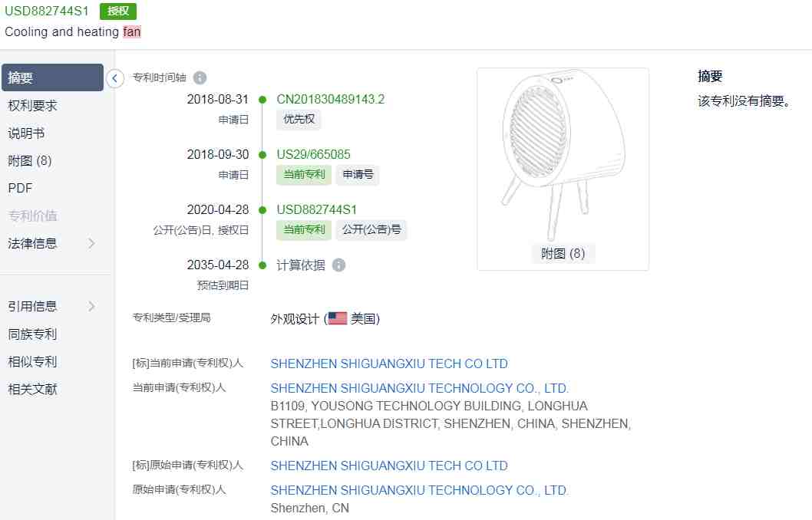Expand the 引用信息 submenu arrow
Image resolution: width=812 pixels, height=520 pixels.
click(x=91, y=306)
